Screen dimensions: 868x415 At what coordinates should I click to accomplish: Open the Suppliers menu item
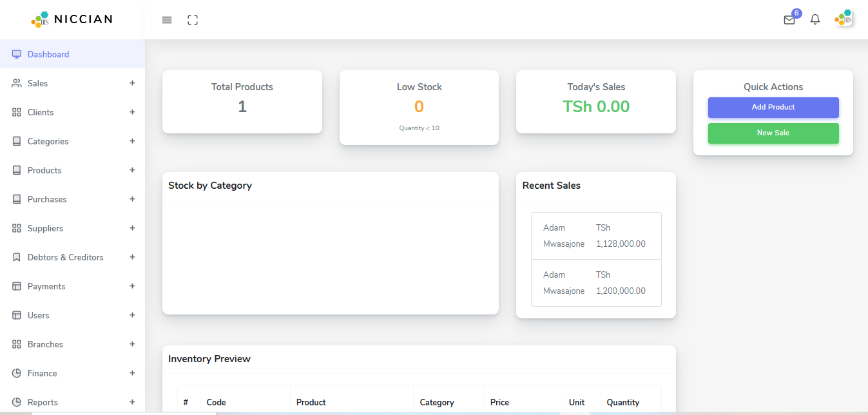tap(45, 227)
